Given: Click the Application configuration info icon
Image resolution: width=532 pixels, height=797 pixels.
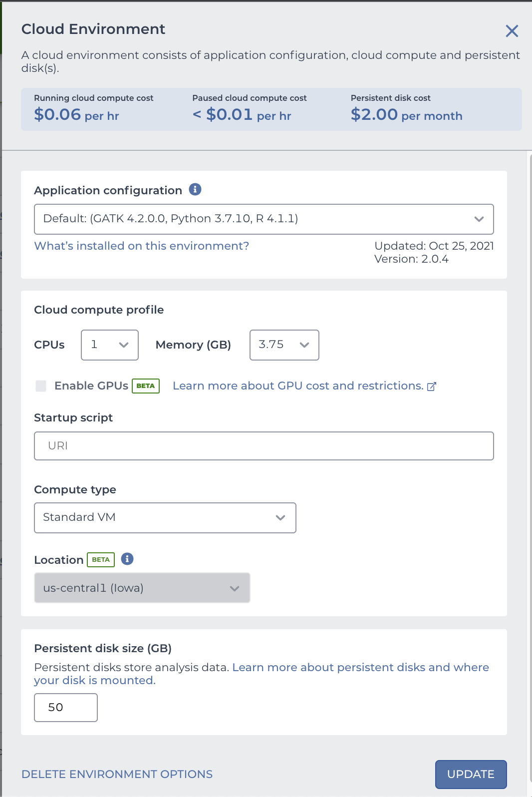Looking at the screenshot, I should pyautogui.click(x=195, y=189).
